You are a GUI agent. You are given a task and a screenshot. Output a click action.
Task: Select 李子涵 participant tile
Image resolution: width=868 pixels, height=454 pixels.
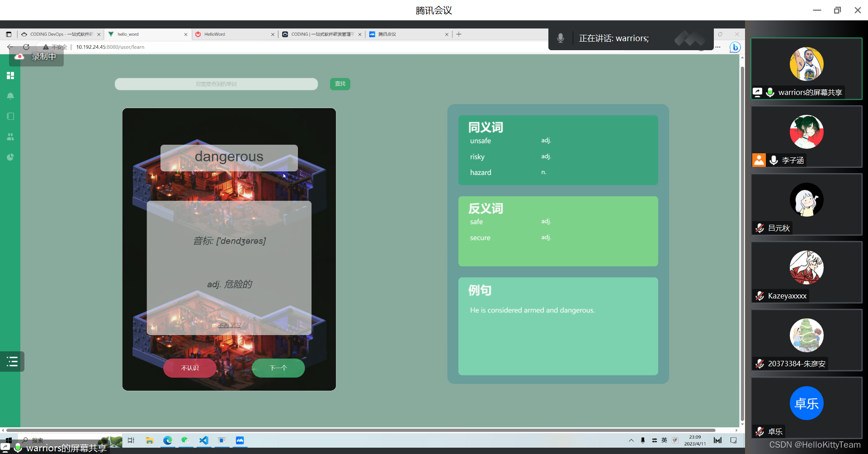[x=807, y=137]
